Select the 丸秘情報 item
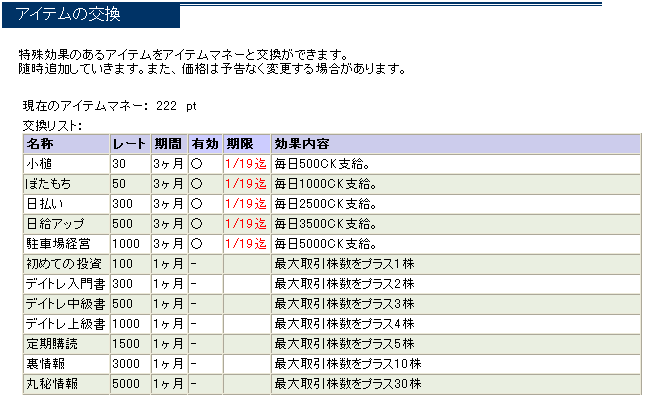 (52, 383)
